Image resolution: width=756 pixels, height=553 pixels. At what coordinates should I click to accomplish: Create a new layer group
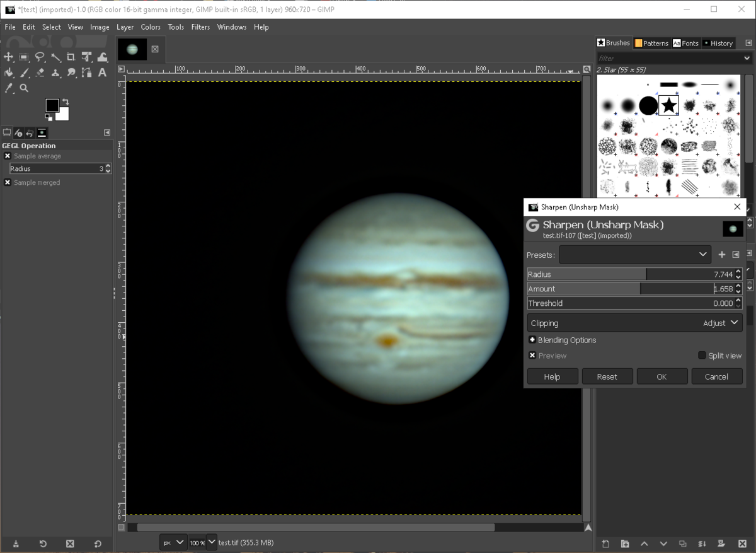(x=624, y=544)
